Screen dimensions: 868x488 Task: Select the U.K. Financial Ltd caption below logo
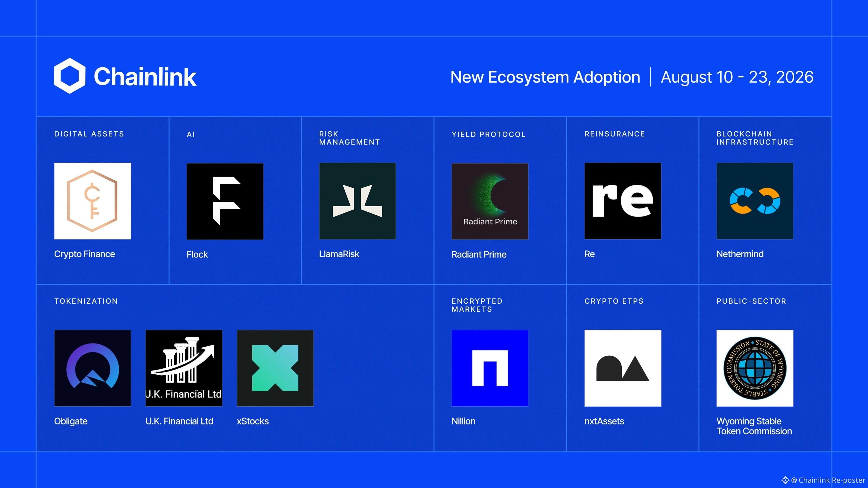(x=180, y=421)
